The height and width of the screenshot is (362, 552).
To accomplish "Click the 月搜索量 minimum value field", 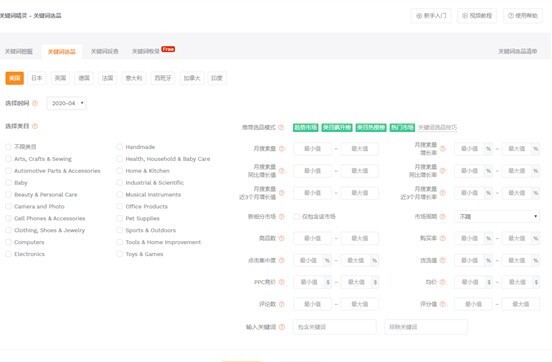I will [x=312, y=149].
